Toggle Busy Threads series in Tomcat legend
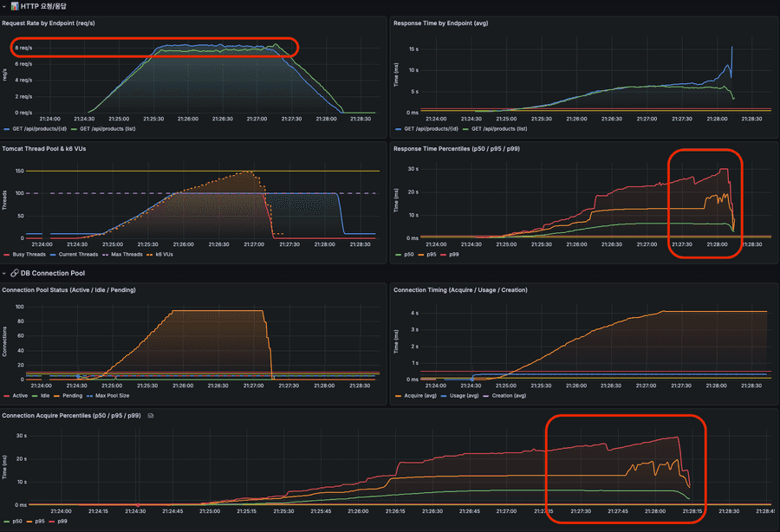The height and width of the screenshot is (532, 780). 29,256
